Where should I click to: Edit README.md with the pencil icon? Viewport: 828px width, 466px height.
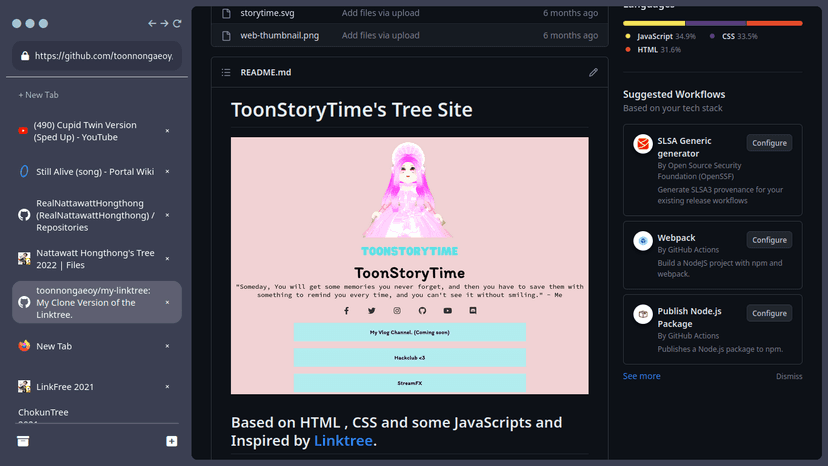point(593,73)
